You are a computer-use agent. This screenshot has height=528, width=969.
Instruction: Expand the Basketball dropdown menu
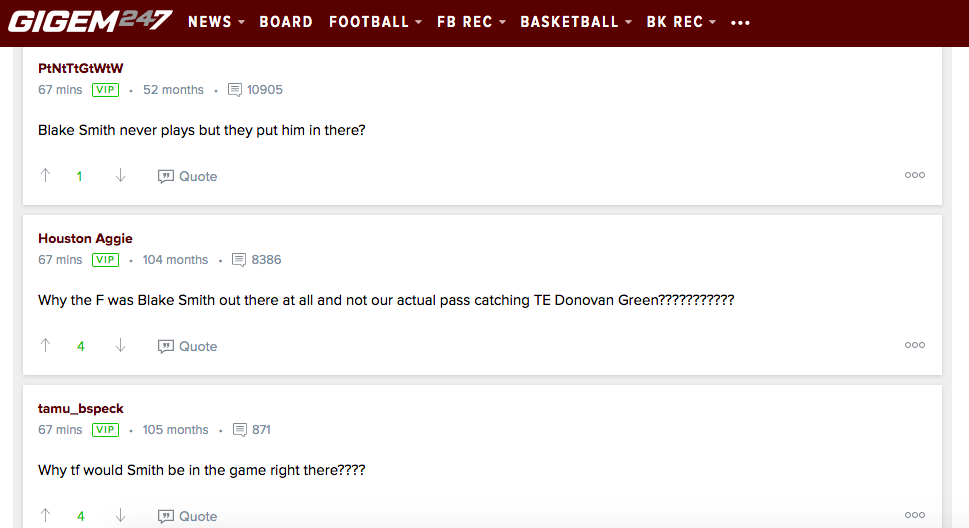[x=576, y=22]
